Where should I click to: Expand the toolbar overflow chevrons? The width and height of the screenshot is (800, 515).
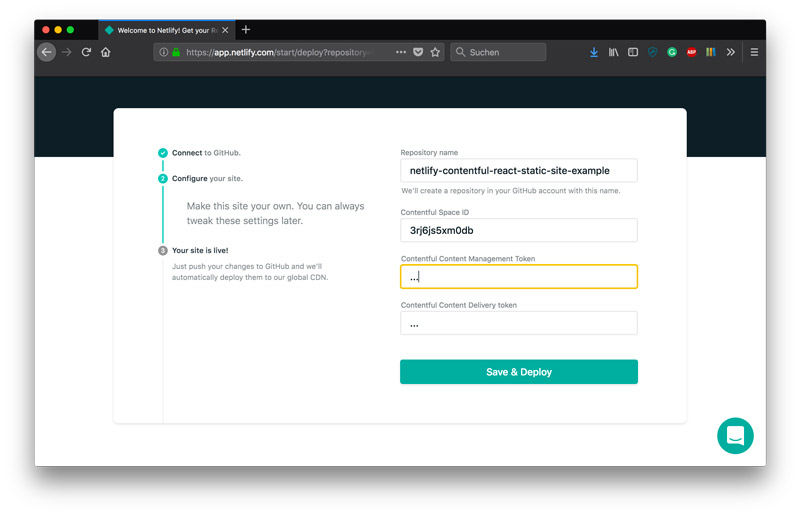pos(731,52)
